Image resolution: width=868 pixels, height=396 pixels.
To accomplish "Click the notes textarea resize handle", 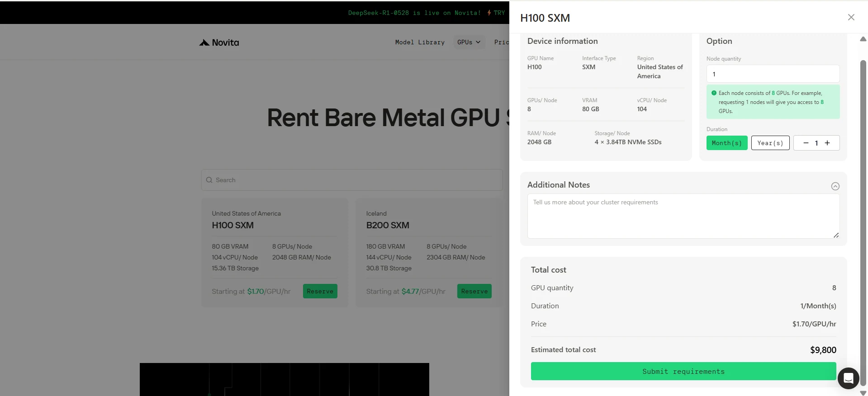I will point(836,235).
